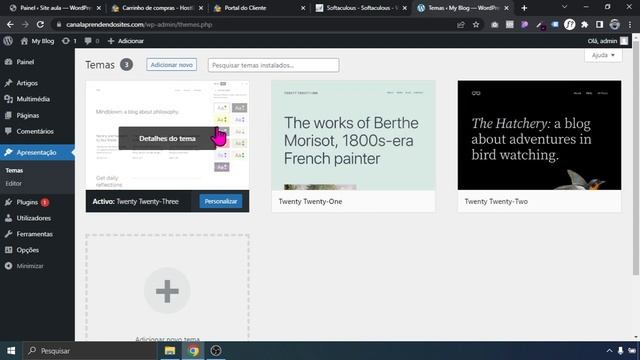The image size is (640, 360).
Task: Bookmark this page with star icon
Action: point(476,24)
